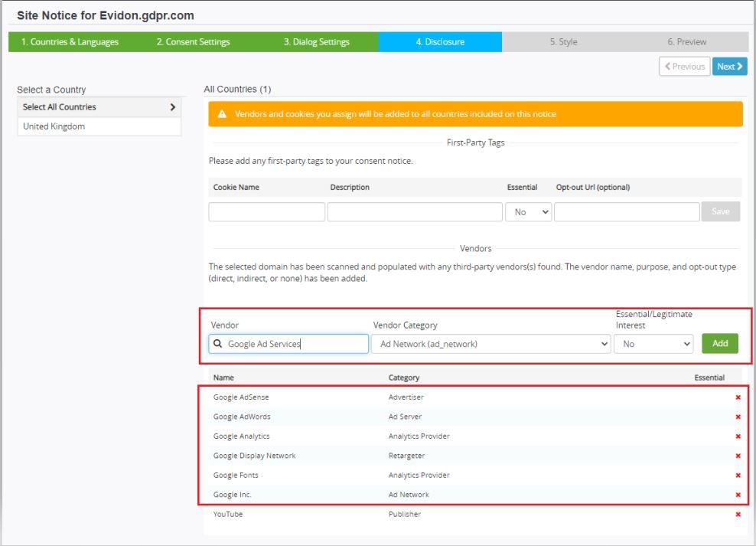756x546 pixels.
Task: Focus the Cookie Name input field
Action: [x=266, y=212]
